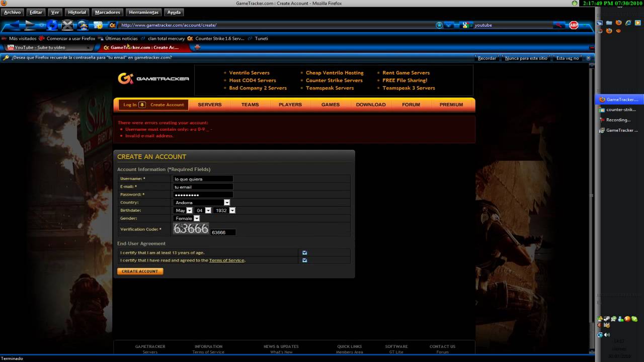Go back with the browser Back arrow
This screenshot has height=362, width=644.
(15, 25)
